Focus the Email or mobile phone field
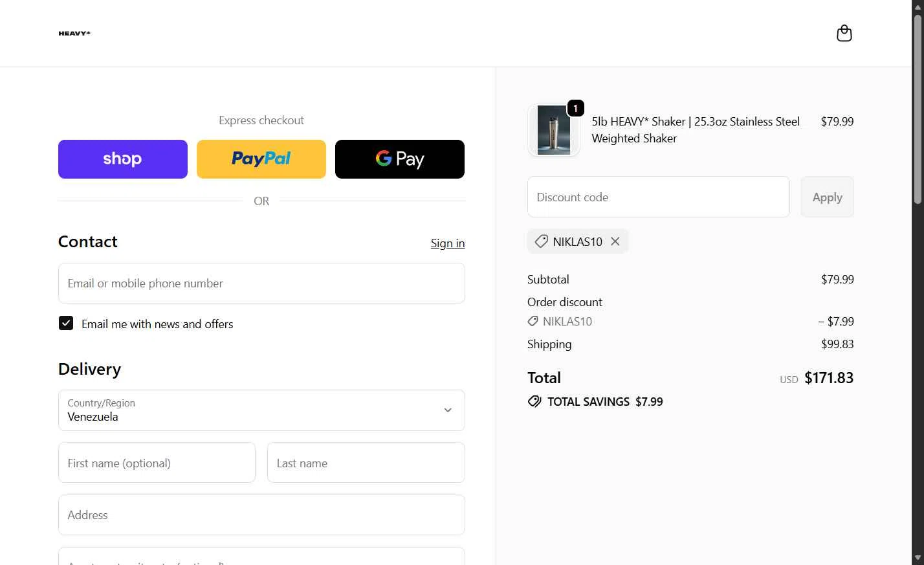The height and width of the screenshot is (565, 924). coord(261,283)
